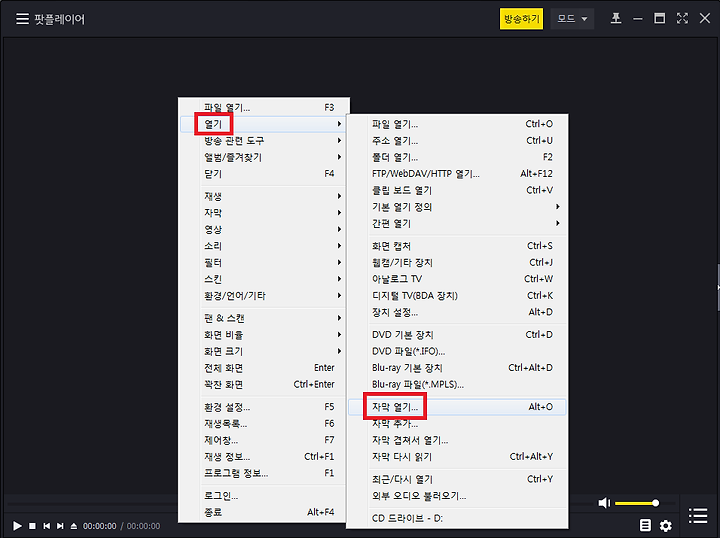
Task: Pin the window always on top
Action: pyautogui.click(x=616, y=18)
